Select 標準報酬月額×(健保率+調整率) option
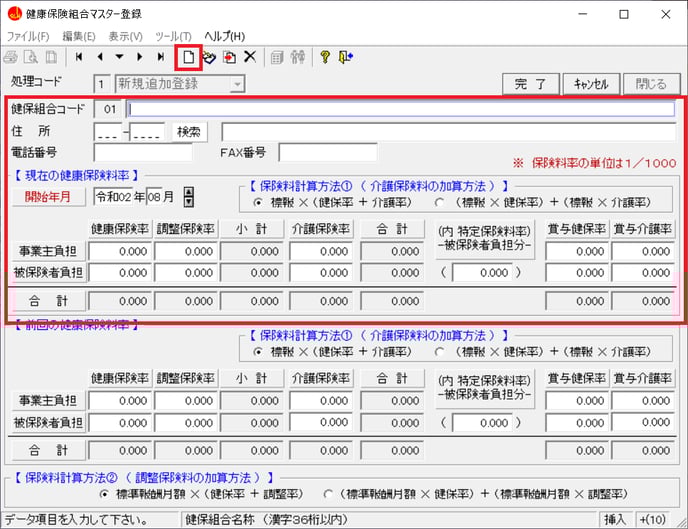This screenshot has height=529, width=688. (104, 494)
